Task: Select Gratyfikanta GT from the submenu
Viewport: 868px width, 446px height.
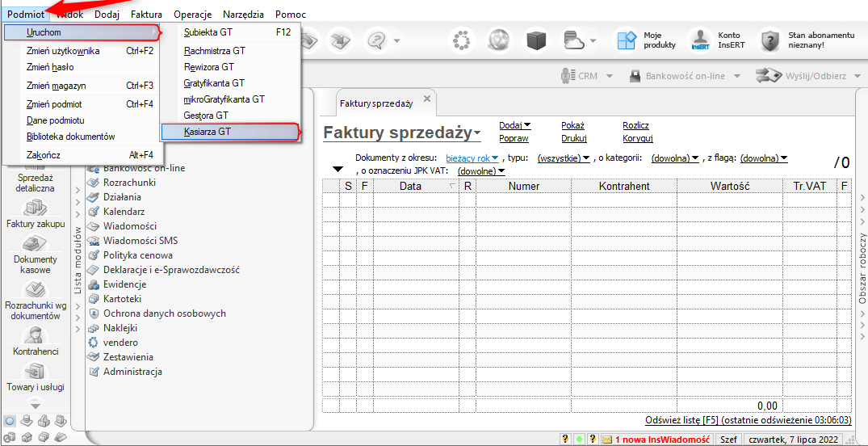Action: (x=230, y=83)
